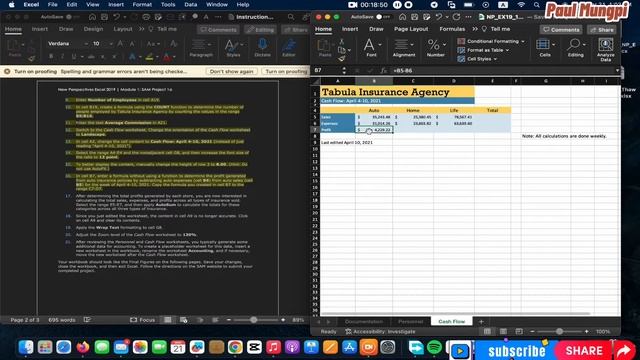Click the Name Box showing B7
Viewport: 640px width, 360px height.
(x=327, y=70)
